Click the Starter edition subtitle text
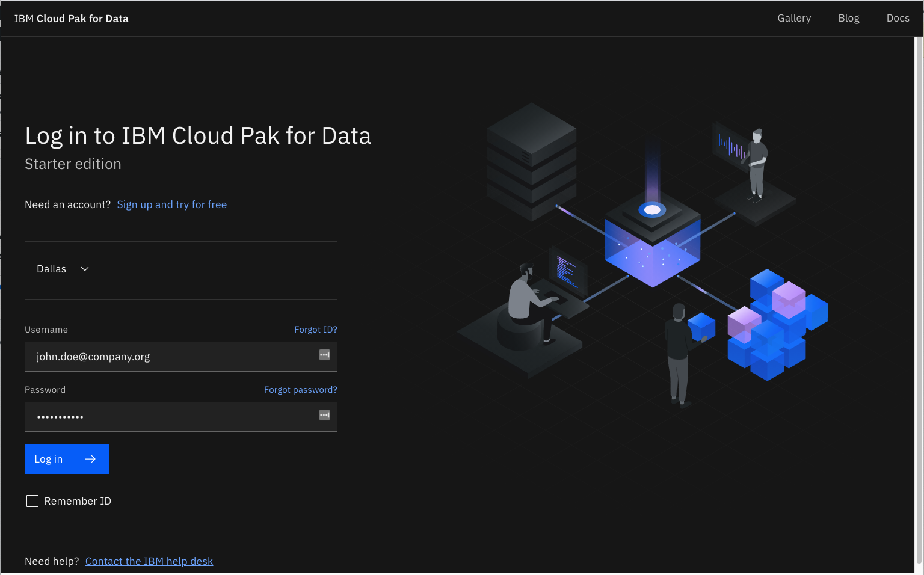 tap(73, 164)
